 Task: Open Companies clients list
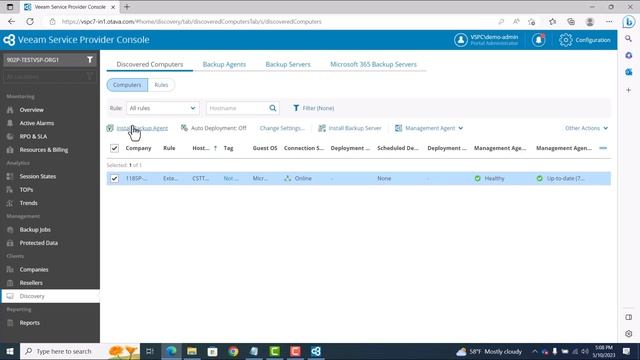pyautogui.click(x=34, y=269)
